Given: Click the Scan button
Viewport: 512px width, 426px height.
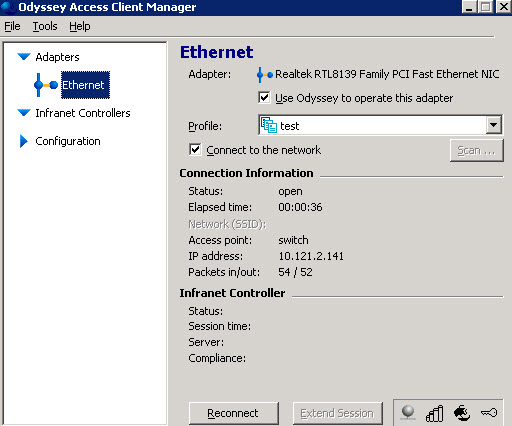Looking at the screenshot, I should tap(476, 151).
